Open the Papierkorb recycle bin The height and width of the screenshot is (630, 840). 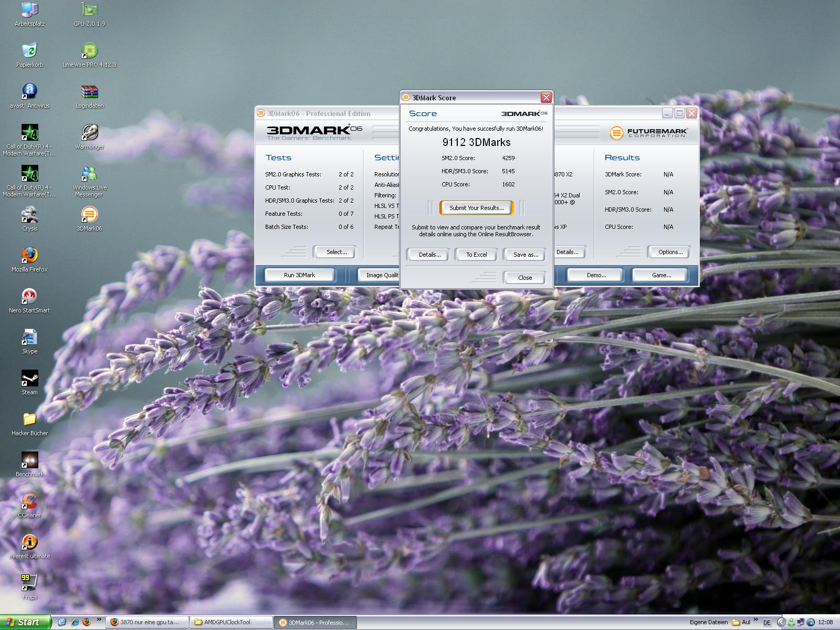tap(29, 55)
